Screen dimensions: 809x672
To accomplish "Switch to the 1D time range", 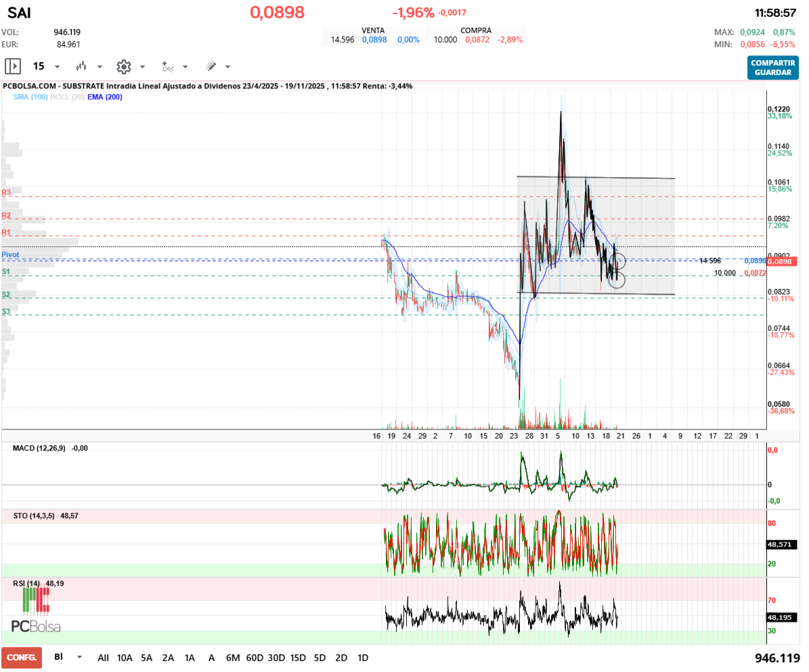I will point(363,657).
